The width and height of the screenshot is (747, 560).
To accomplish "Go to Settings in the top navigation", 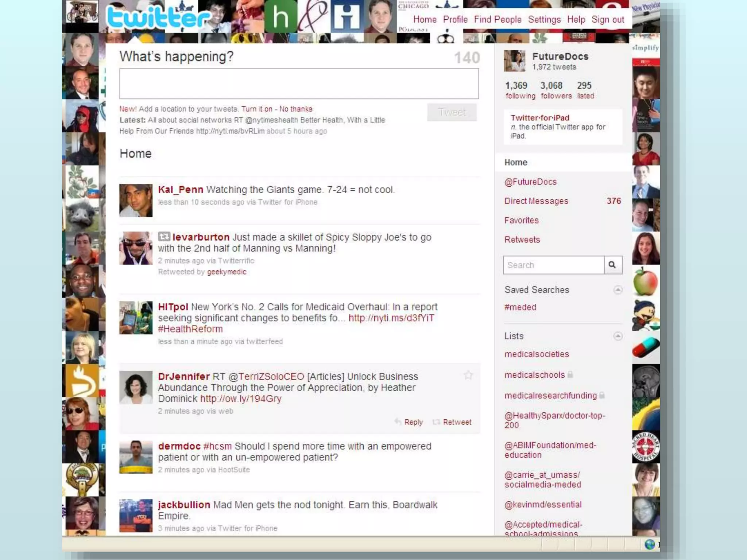I will click(544, 20).
